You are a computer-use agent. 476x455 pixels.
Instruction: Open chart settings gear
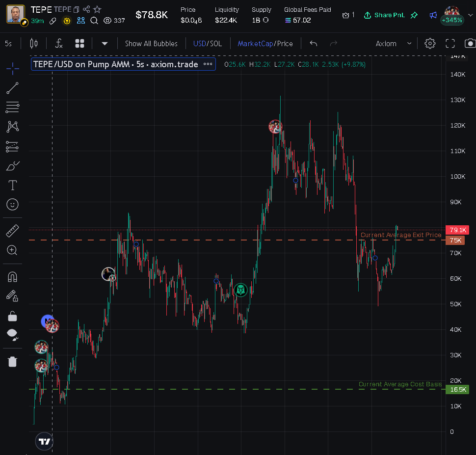[x=429, y=43]
